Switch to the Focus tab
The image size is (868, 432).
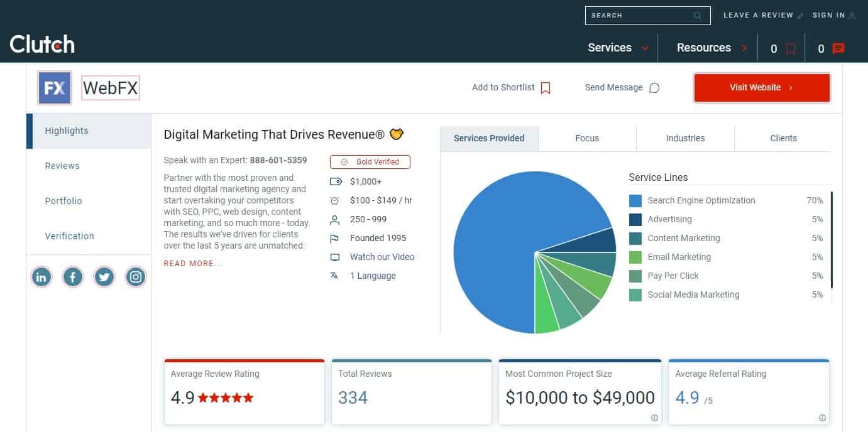[x=587, y=138]
